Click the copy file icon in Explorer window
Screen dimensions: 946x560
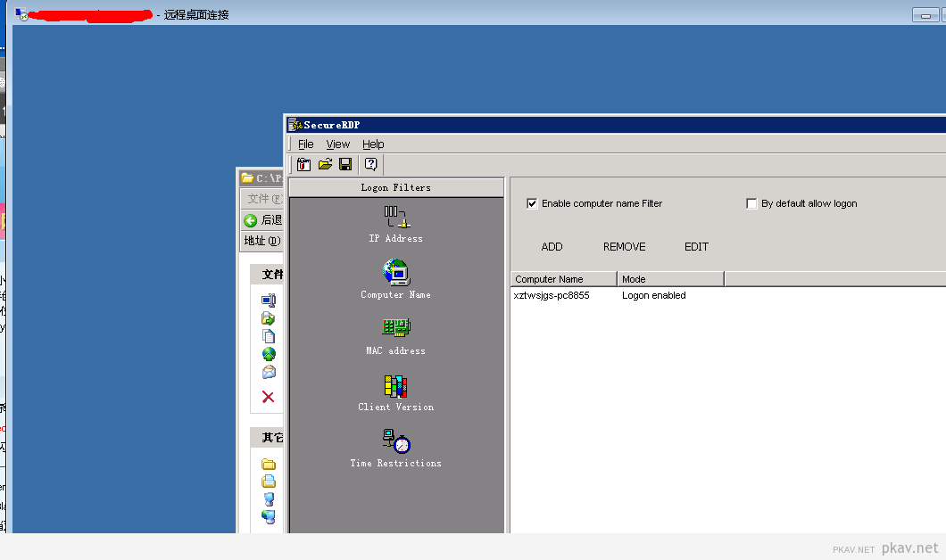(x=269, y=336)
